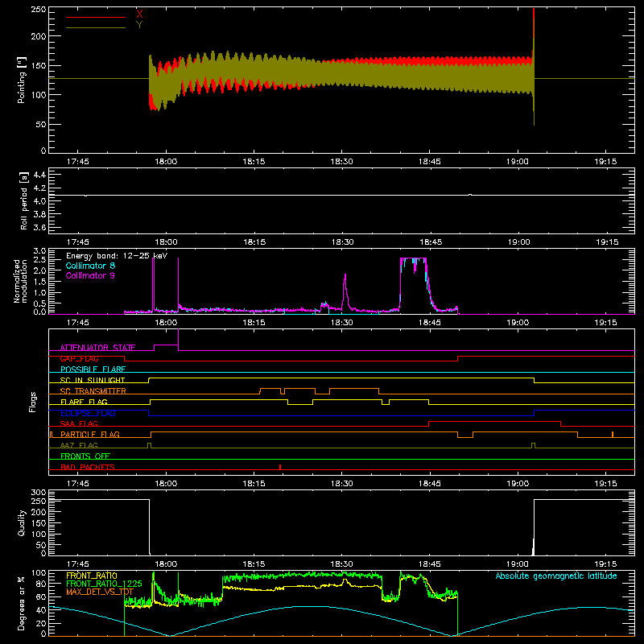Screen dimensions: 644x644
Task: Click the POSSIBLE_FLARE flag label
Action: (93, 369)
